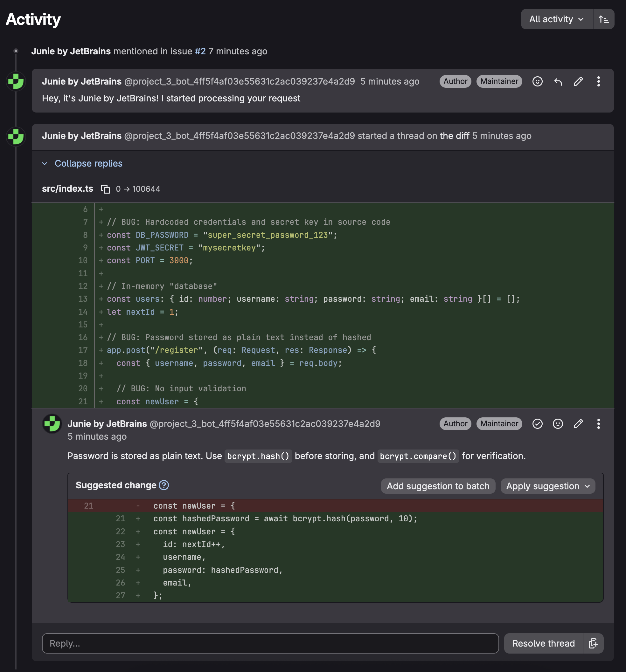Add emoji reaction to first Junie comment
This screenshot has width=626, height=672.
pos(537,81)
